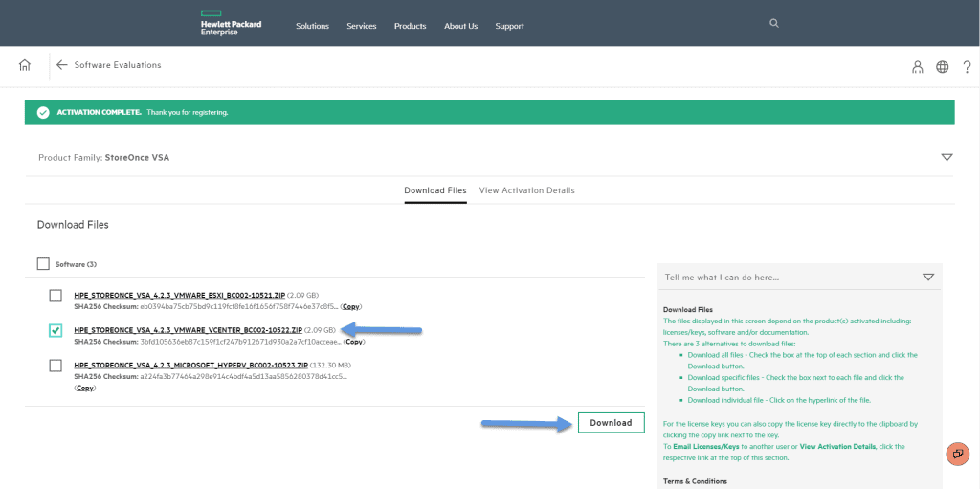Click the back arrow beside Software Evaluations
The height and width of the screenshot is (489, 980).
[x=61, y=65]
